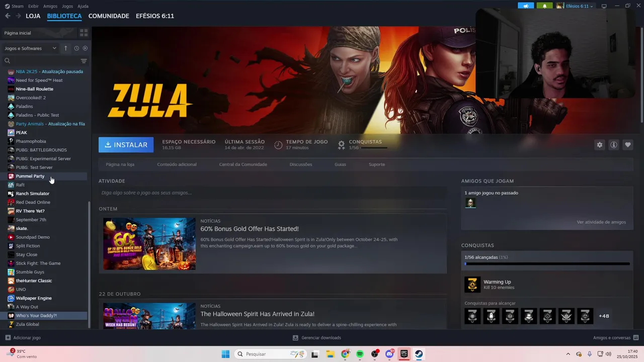Click Ver atividade de amigos
Screen dimensions: 644x362
point(601,222)
